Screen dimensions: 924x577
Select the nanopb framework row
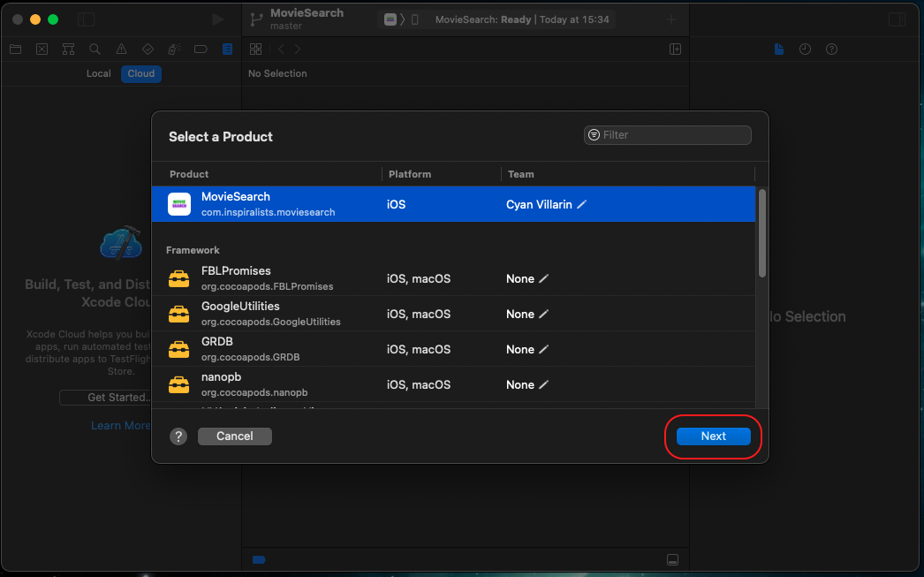coord(453,385)
